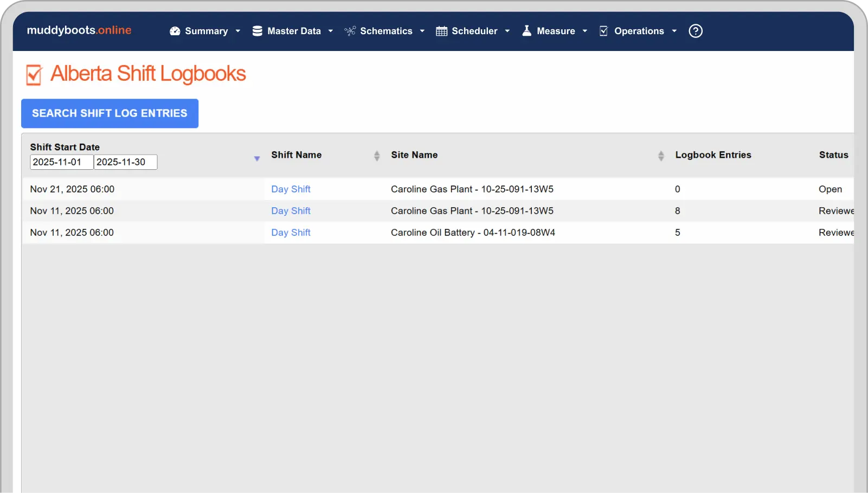Open Day Shift link for Nov 21
Screen dimensions: 868x493
click(x=291, y=189)
